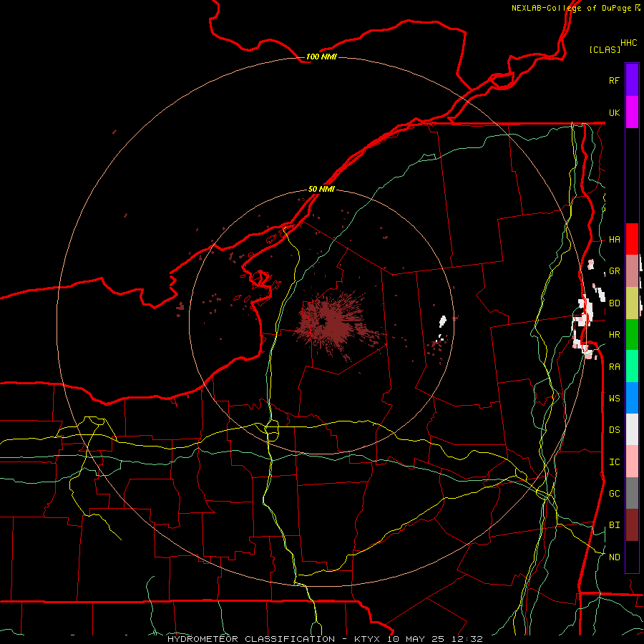
Task: Click the 'GR' legend label
Action: [614, 271]
